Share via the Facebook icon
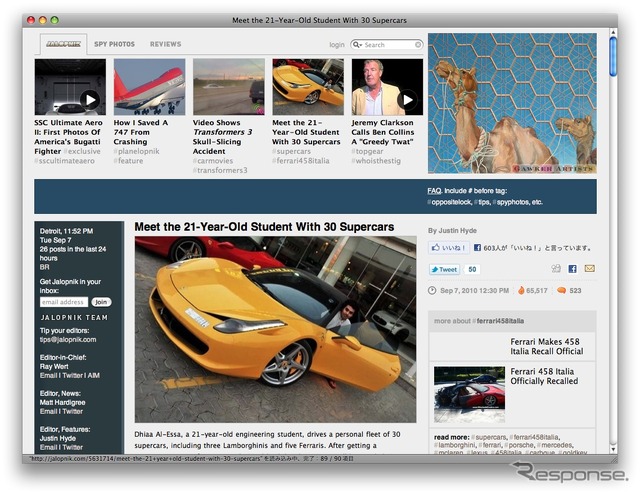Image resolution: width=640 pixels, height=494 pixels. [573, 269]
